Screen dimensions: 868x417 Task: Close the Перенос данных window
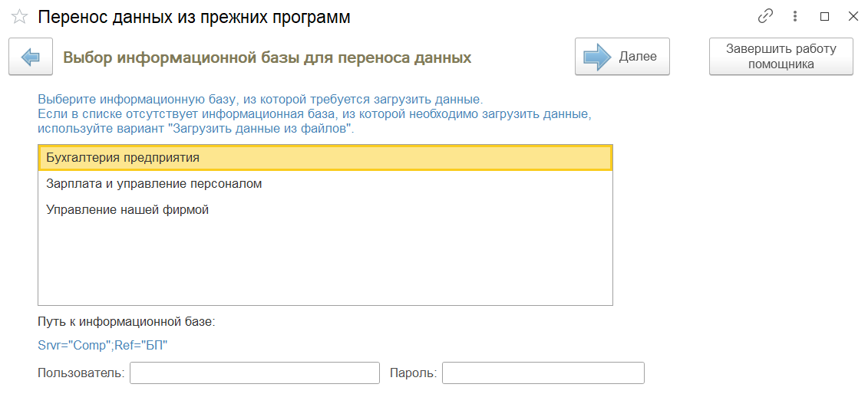click(x=853, y=16)
